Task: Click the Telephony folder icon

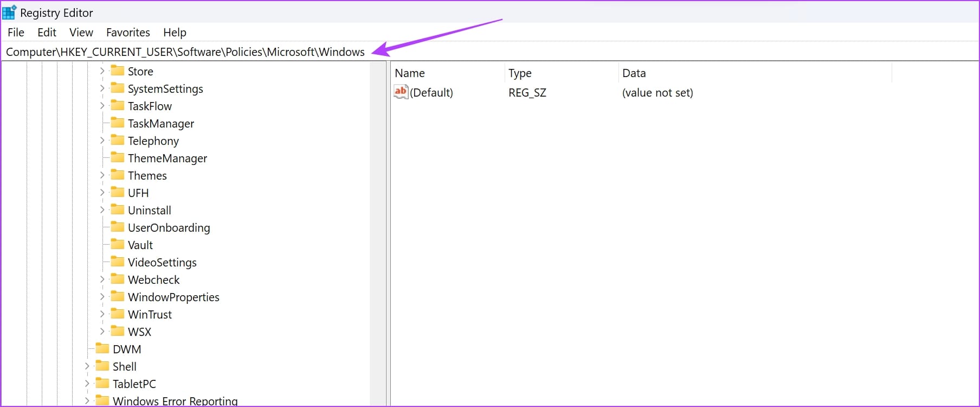Action: click(118, 140)
